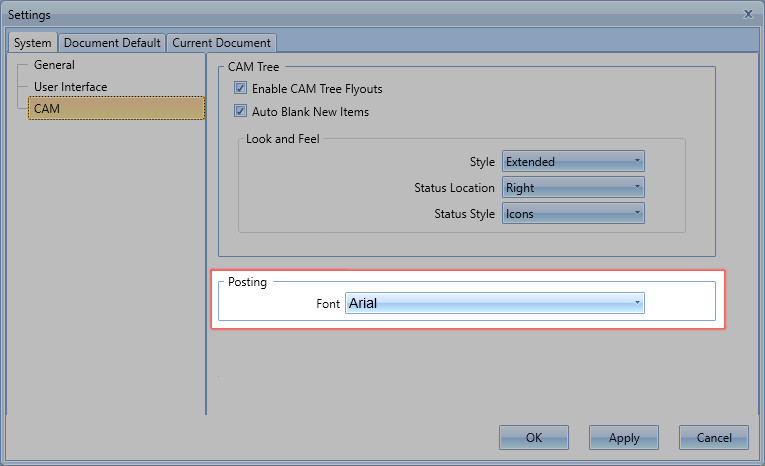Close the Settings window

pos(748,14)
